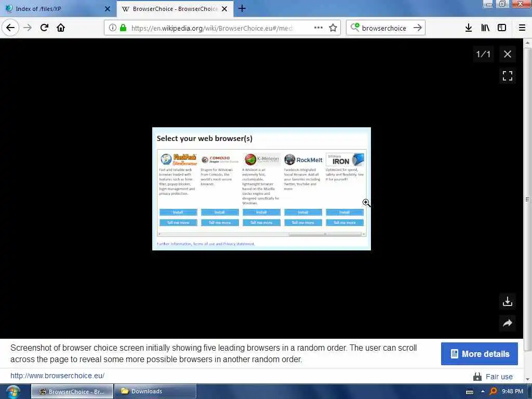Toggle the Firefox sidebar view
The width and height of the screenshot is (532, 399).
tap(502, 28)
